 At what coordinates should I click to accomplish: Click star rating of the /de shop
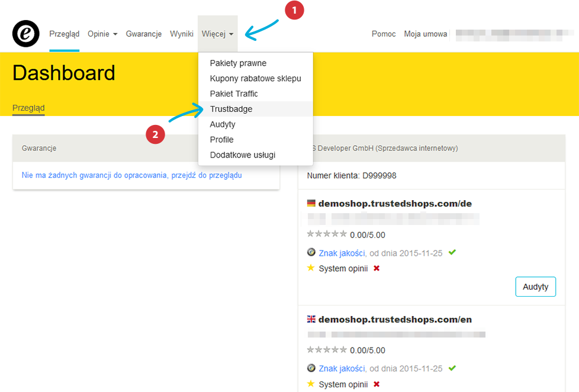click(327, 234)
